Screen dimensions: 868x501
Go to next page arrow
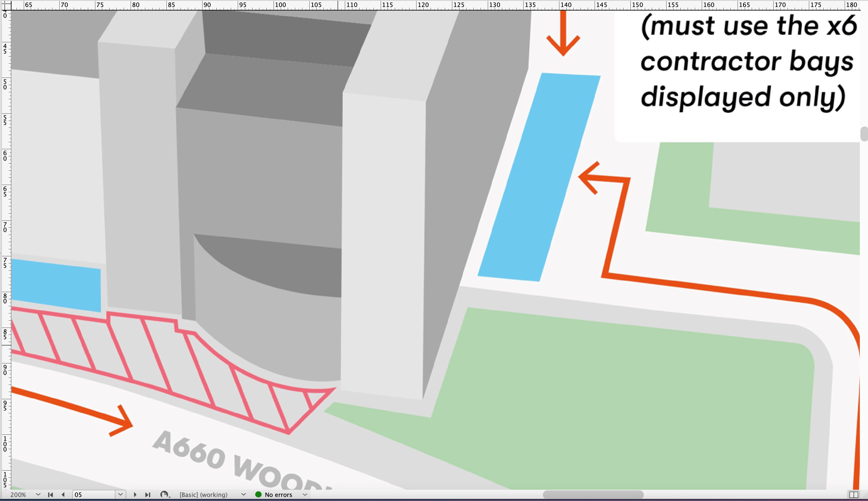tap(135, 495)
